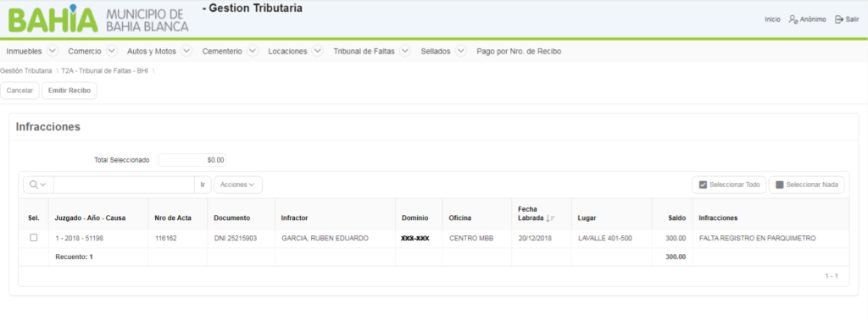
Task: Click FALTA REGISTRO EN PARQUIMETRO cell
Action: [757, 238]
